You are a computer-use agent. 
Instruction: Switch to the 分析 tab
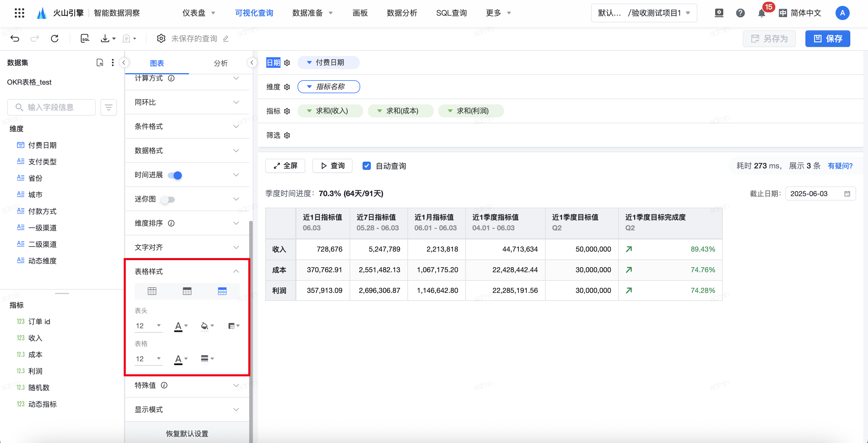click(221, 63)
